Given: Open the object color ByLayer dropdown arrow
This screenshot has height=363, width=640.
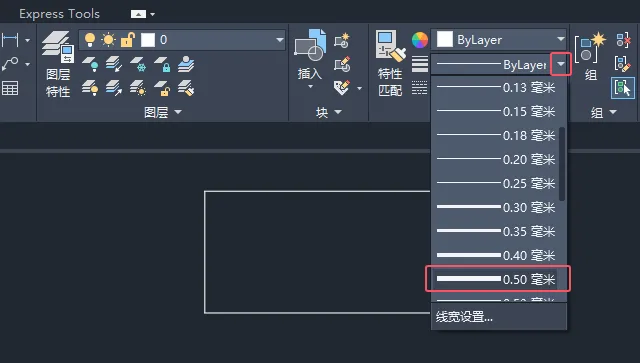Looking at the screenshot, I should coord(560,40).
